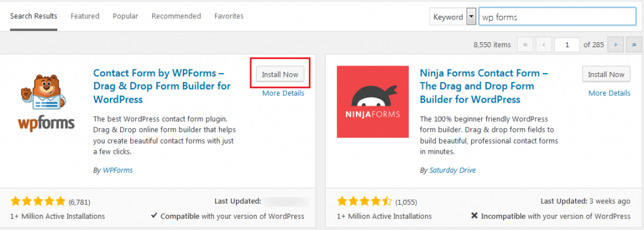Image resolution: width=644 pixels, height=230 pixels.
Task: Install the Ninja Forms Contact Form plugin
Action: [x=606, y=74]
